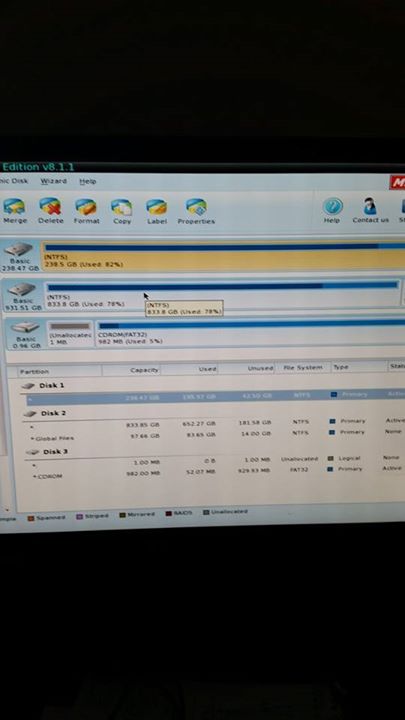Select the 238.5 GB NTFS partition bar

[x=224, y=256]
